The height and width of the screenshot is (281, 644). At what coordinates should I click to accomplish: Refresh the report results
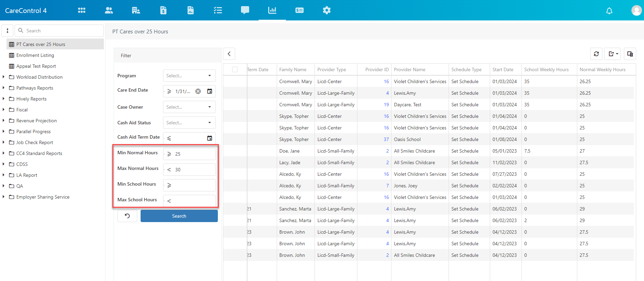coord(596,54)
